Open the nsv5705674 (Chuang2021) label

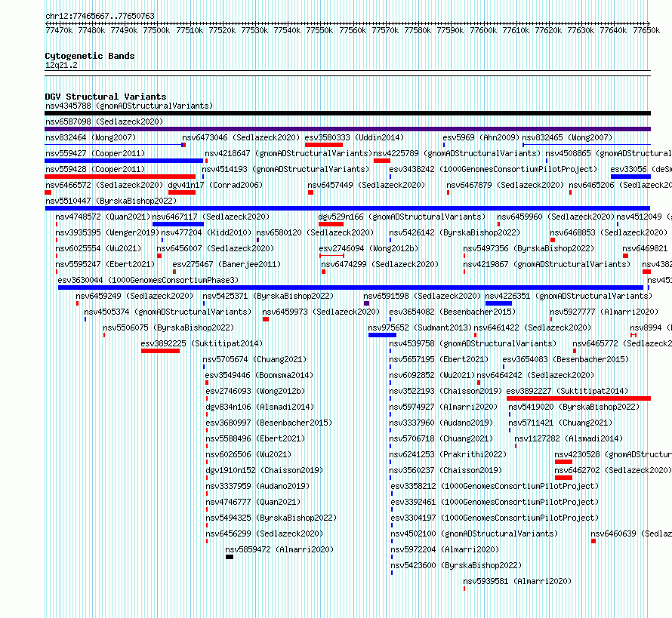point(254,359)
